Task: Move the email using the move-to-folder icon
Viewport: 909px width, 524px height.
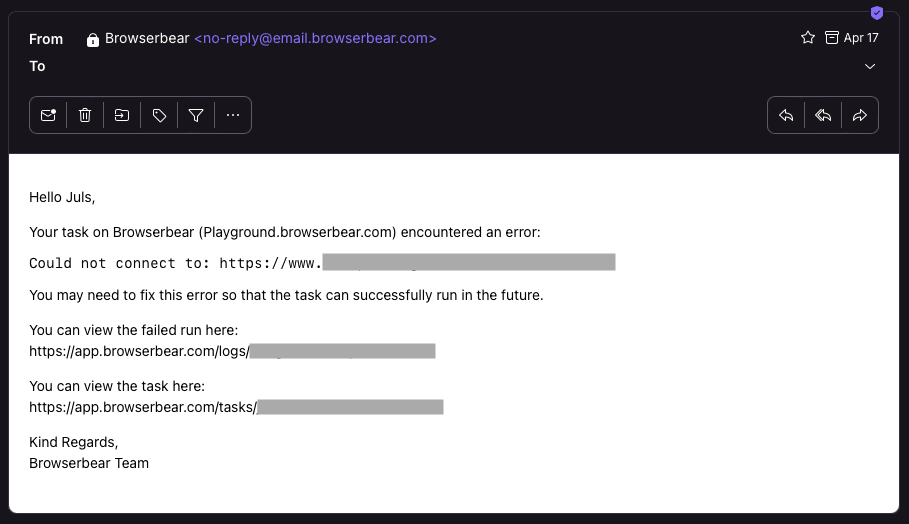Action: pyautogui.click(x=122, y=115)
